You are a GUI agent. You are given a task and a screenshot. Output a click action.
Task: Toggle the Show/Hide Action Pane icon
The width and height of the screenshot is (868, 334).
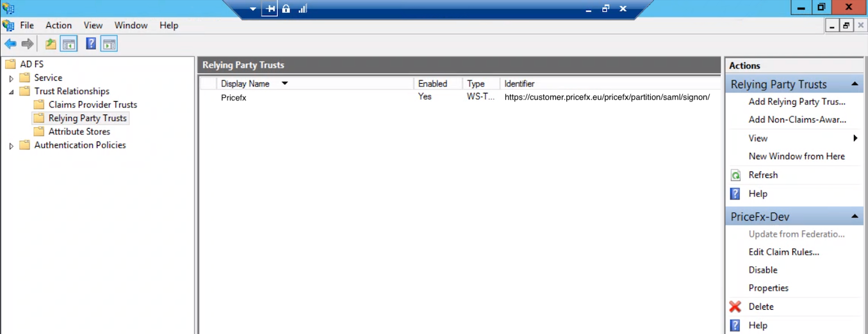(x=109, y=44)
